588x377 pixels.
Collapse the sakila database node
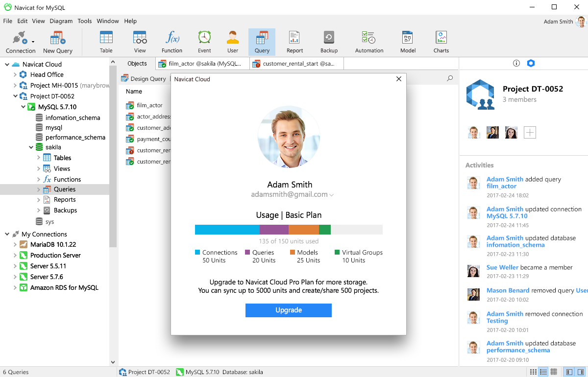point(31,147)
